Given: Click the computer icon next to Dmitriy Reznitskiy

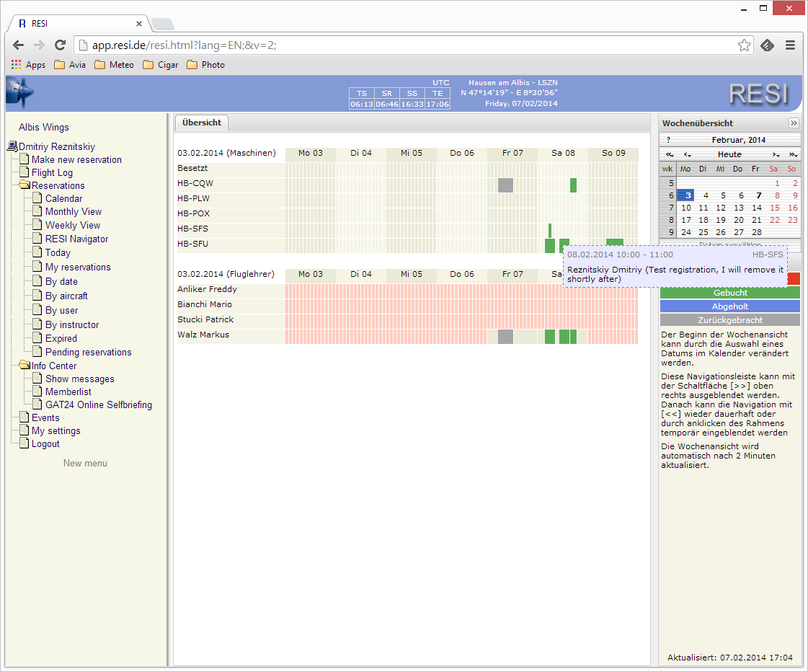Looking at the screenshot, I should tap(12, 146).
